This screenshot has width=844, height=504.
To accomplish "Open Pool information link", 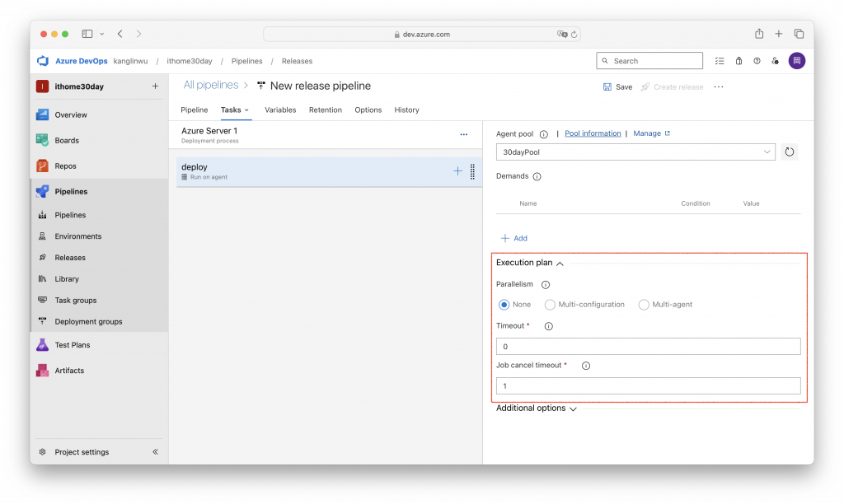I will [x=593, y=133].
